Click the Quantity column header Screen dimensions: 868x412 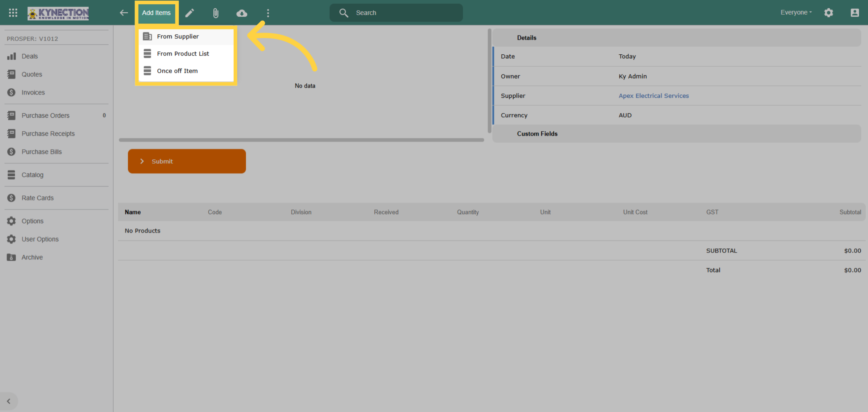(468, 212)
